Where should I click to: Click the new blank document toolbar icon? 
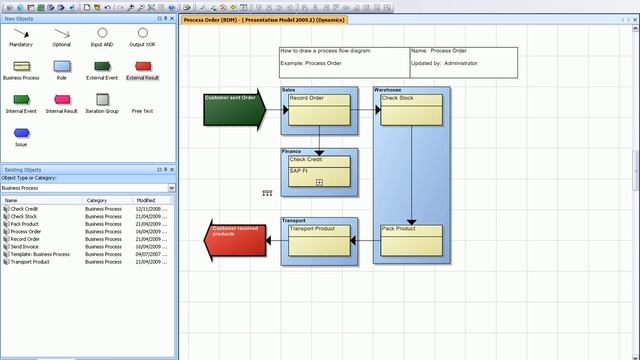click(87, 7)
